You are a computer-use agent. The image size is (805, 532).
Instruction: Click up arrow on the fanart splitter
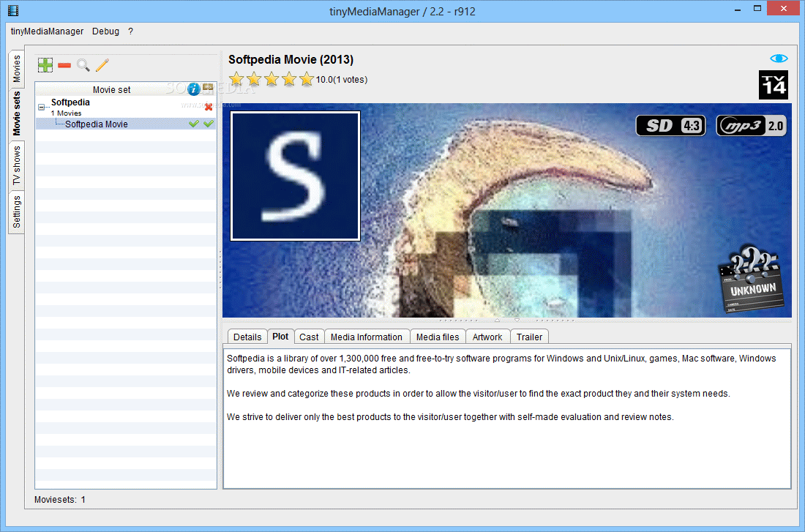[x=497, y=320]
